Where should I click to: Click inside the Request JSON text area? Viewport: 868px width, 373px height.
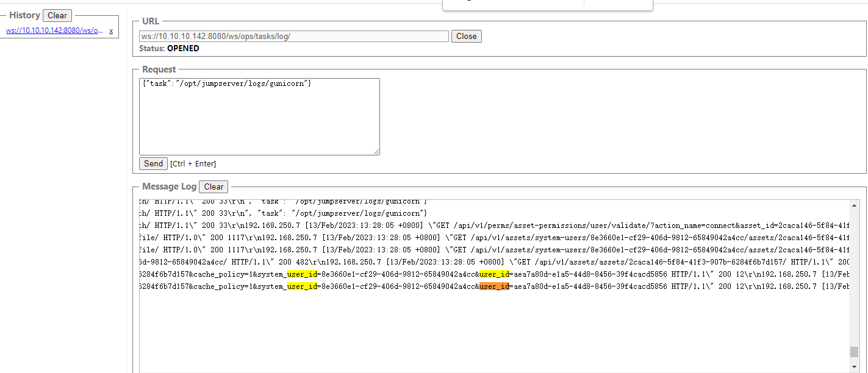[259, 116]
